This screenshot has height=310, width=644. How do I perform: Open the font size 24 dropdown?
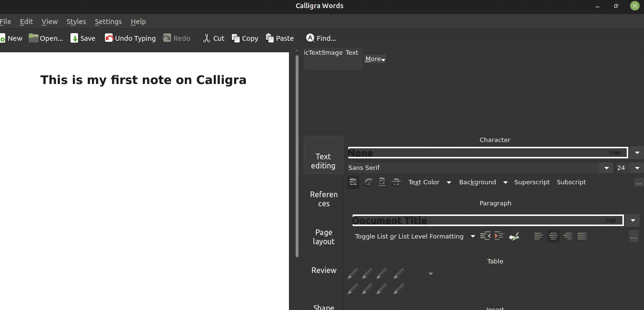(x=637, y=168)
